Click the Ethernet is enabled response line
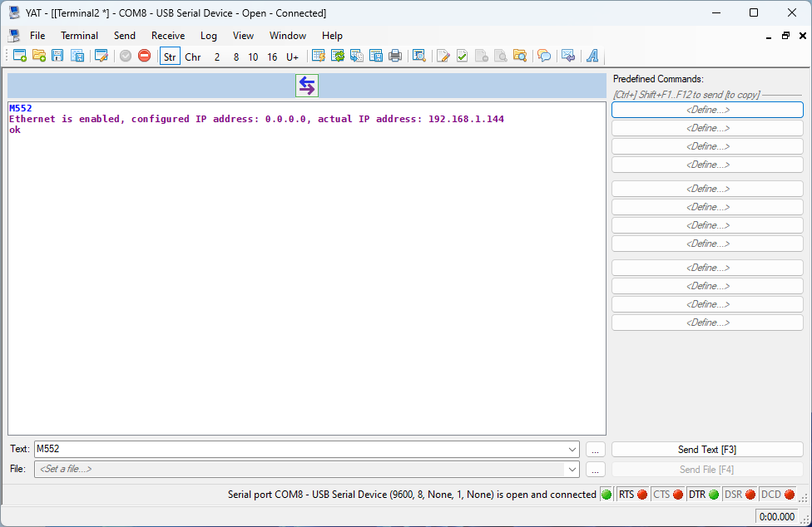 pos(256,119)
